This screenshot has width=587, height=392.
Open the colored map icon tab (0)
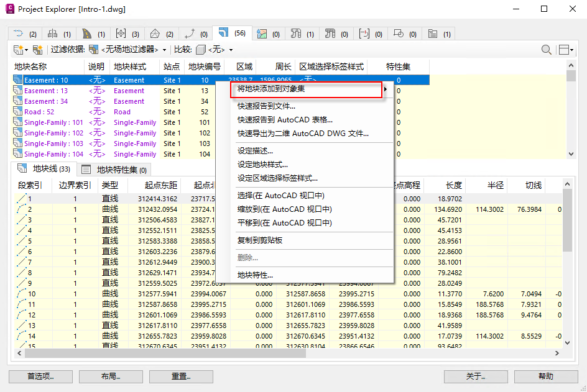(x=269, y=34)
